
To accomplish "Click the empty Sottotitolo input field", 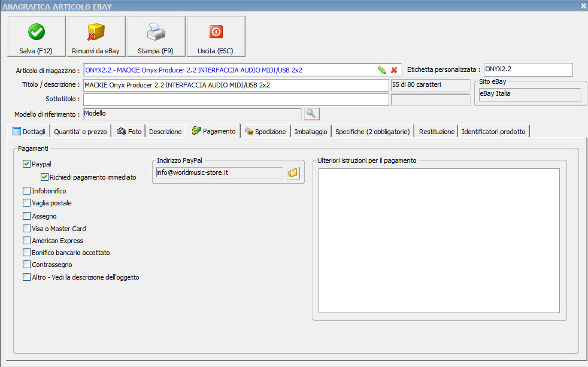I will coord(236,99).
